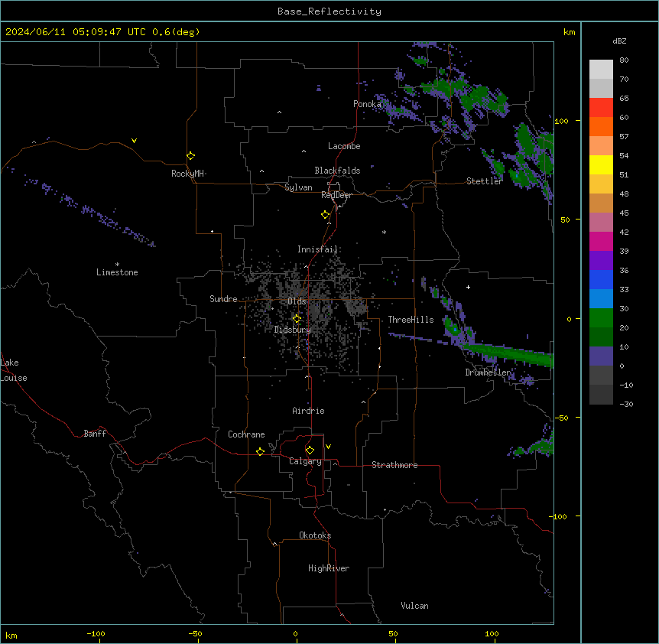
Task: Select the purple 39–36 dBZ legend swatch
Action: pos(601,260)
